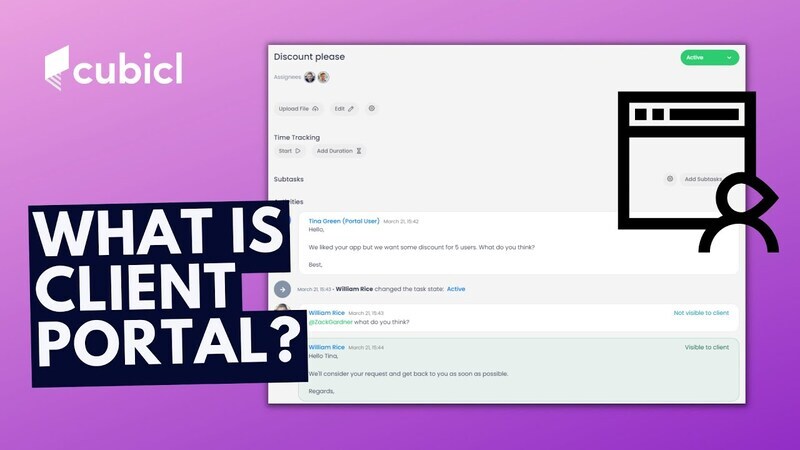Open the Subtasks settings gear icon
The height and width of the screenshot is (450, 800).
pos(669,179)
